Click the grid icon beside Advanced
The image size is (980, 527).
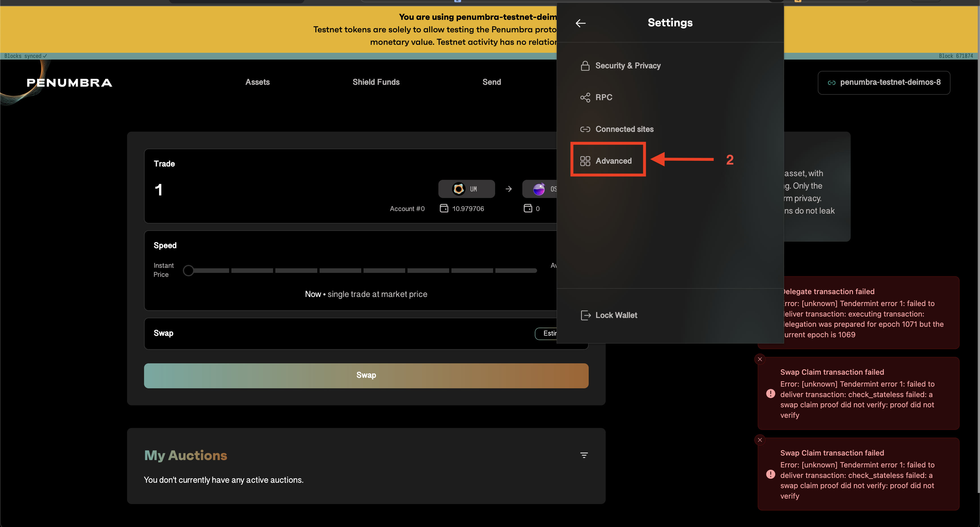click(x=585, y=161)
